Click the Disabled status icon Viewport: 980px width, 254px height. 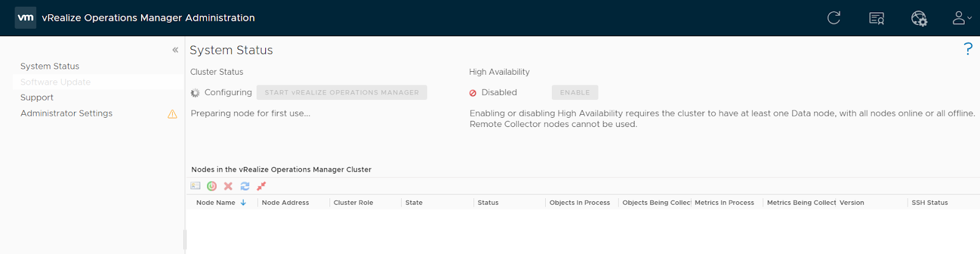point(473,93)
